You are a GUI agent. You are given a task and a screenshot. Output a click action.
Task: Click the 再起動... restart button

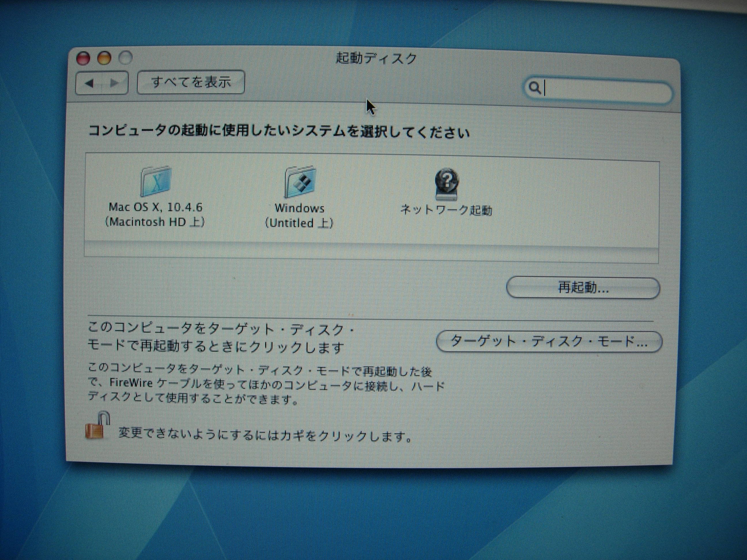[x=583, y=287]
